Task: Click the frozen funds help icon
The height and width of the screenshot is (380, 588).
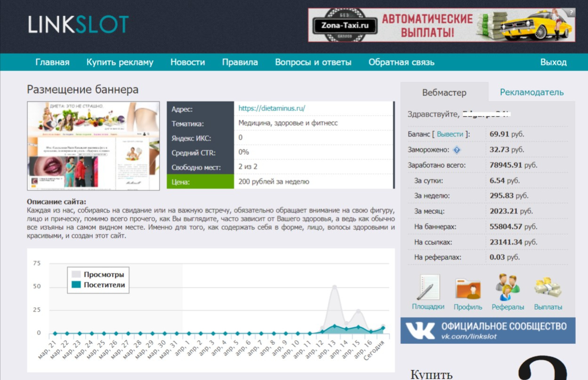Action: point(457,150)
